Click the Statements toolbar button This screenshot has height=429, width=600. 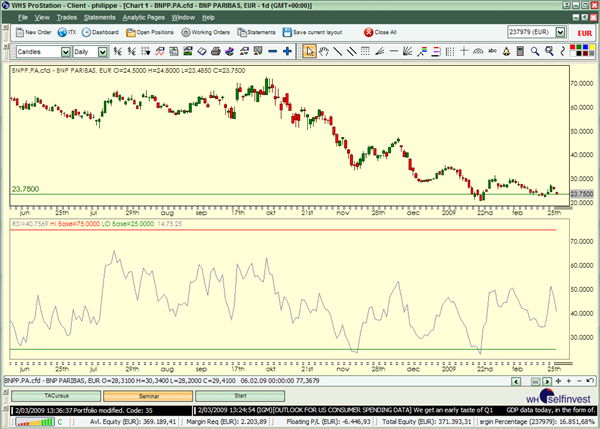point(256,33)
